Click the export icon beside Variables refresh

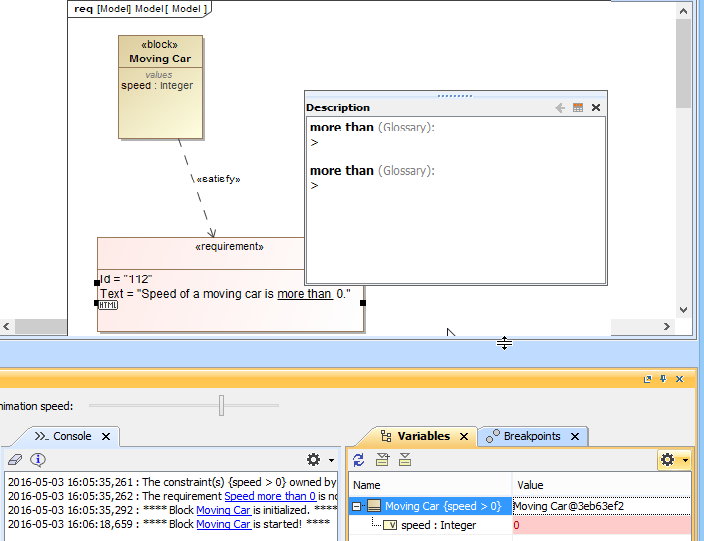[382, 460]
